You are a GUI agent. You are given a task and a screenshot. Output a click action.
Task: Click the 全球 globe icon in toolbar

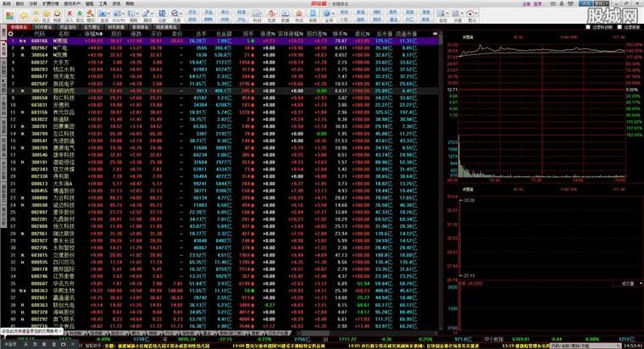pyautogui.click(x=327, y=15)
